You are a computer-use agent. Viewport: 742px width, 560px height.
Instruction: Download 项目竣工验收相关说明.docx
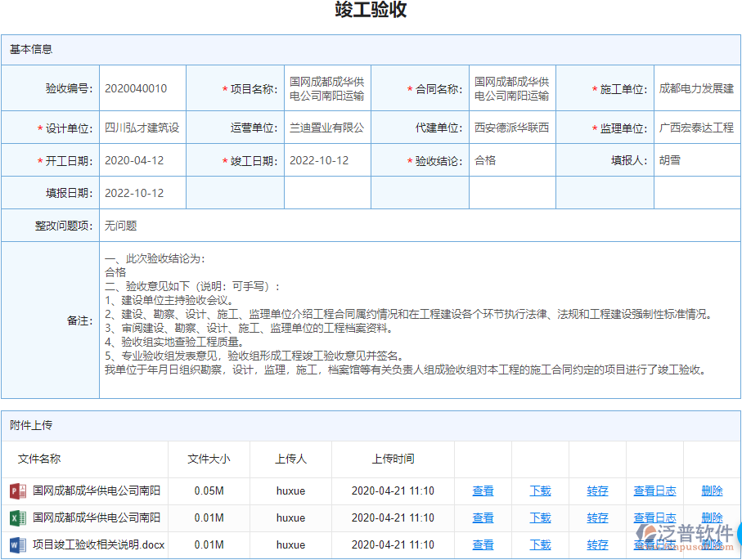(x=540, y=544)
